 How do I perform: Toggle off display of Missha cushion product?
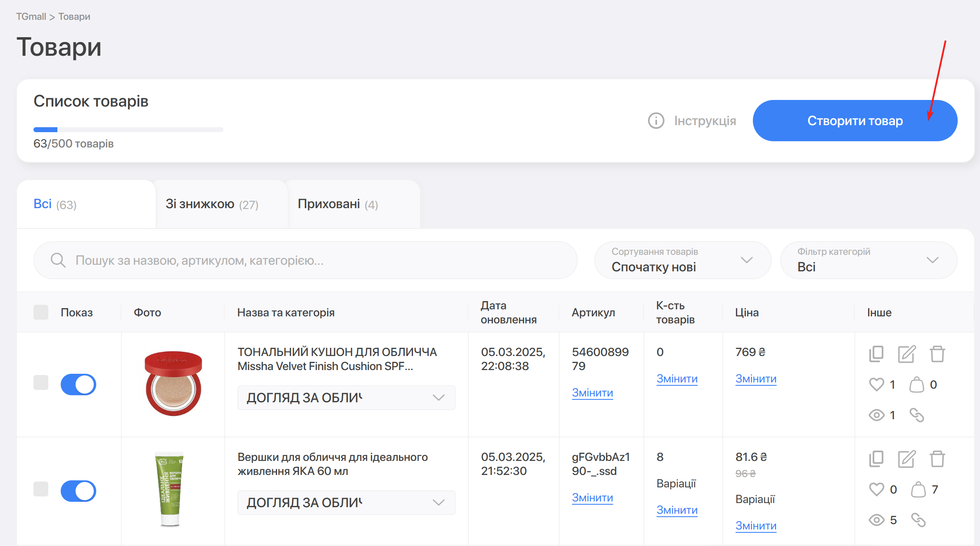coord(78,385)
